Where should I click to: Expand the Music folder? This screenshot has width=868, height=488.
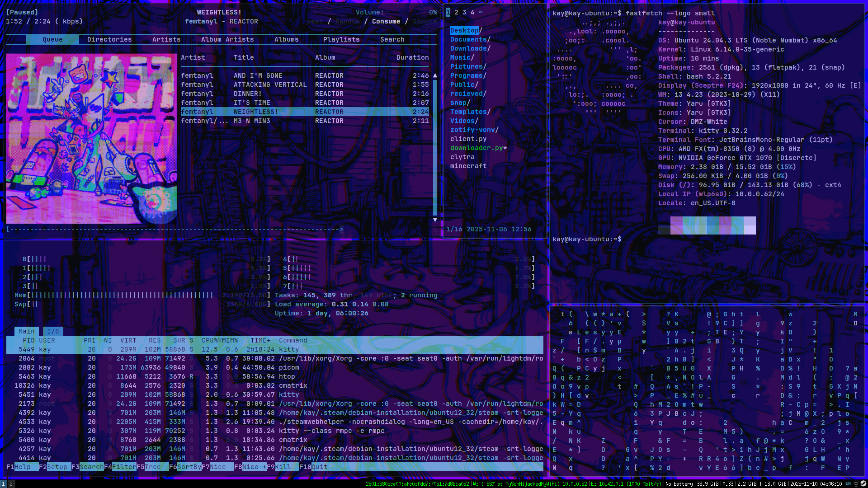point(460,57)
